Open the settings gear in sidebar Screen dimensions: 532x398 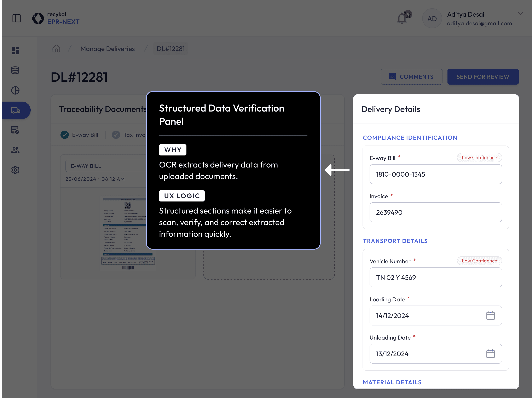pyautogui.click(x=15, y=170)
